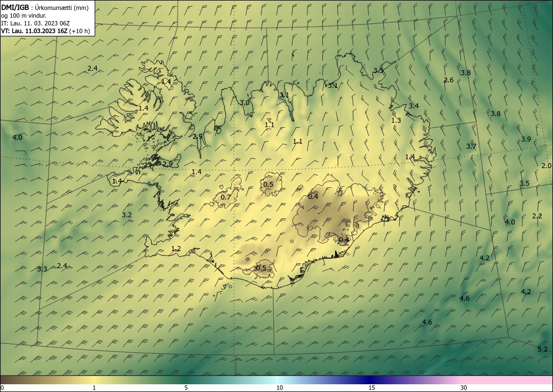Click the bold 'VT: Lau. 11.03.2023 16Z' valid time

point(34,31)
